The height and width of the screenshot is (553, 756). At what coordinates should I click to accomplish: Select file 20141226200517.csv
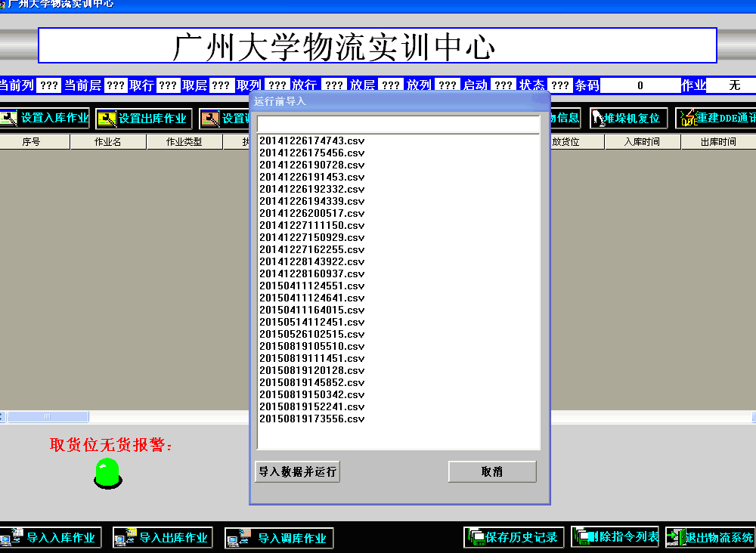pyautogui.click(x=312, y=213)
